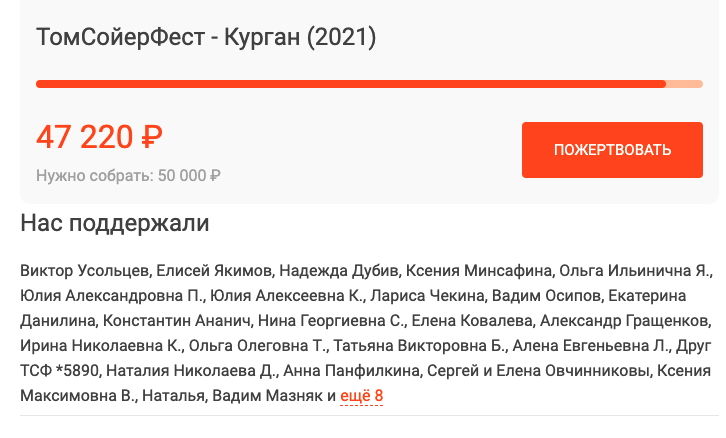Click the ТомСойерФест - Курган (2021) title
726x438 pixels.
tap(206, 37)
